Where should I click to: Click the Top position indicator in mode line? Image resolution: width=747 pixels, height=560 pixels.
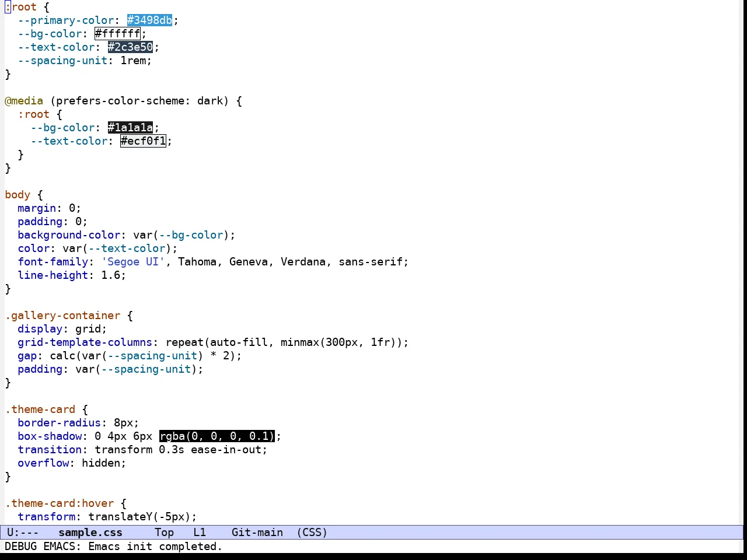pos(165,533)
